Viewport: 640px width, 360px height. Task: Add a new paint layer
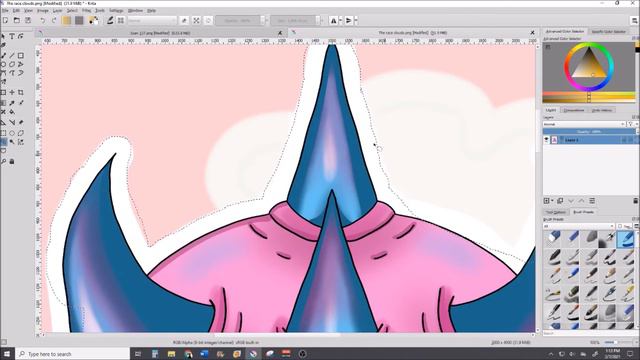click(547, 201)
